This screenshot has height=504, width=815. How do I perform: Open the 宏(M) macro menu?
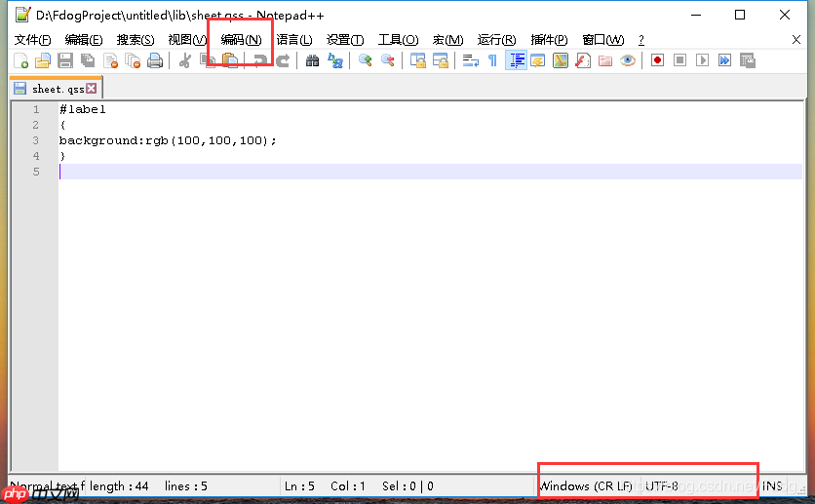(x=447, y=40)
